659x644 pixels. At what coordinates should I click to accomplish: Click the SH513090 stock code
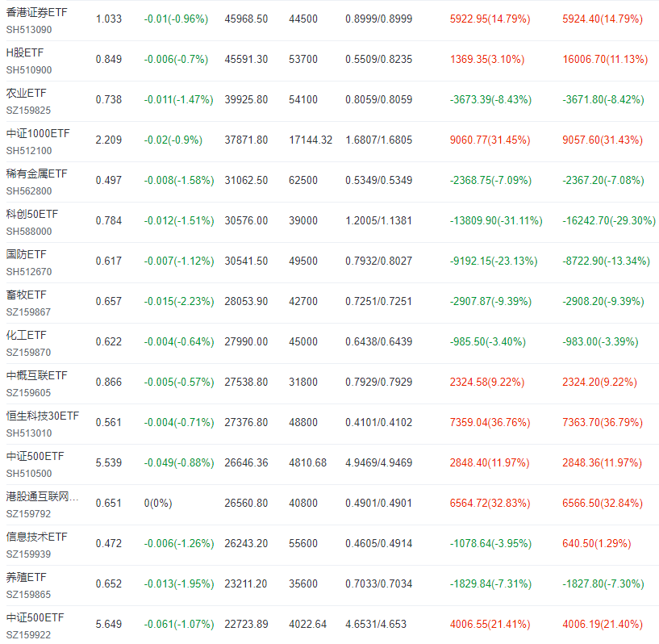pos(29,30)
